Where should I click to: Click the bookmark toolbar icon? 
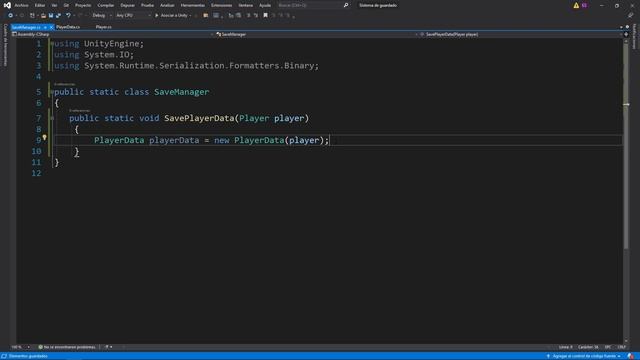(x=265, y=16)
